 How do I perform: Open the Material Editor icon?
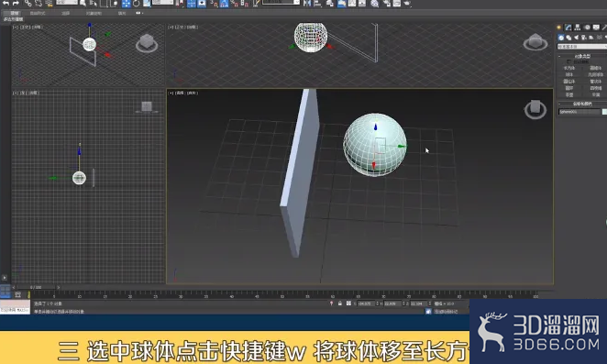click(374, 4)
